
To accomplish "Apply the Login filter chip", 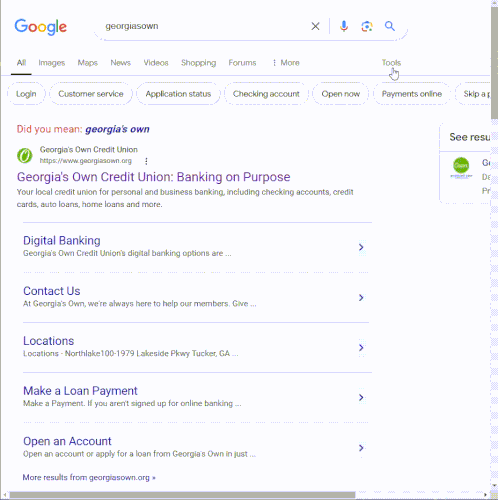I will click(26, 94).
